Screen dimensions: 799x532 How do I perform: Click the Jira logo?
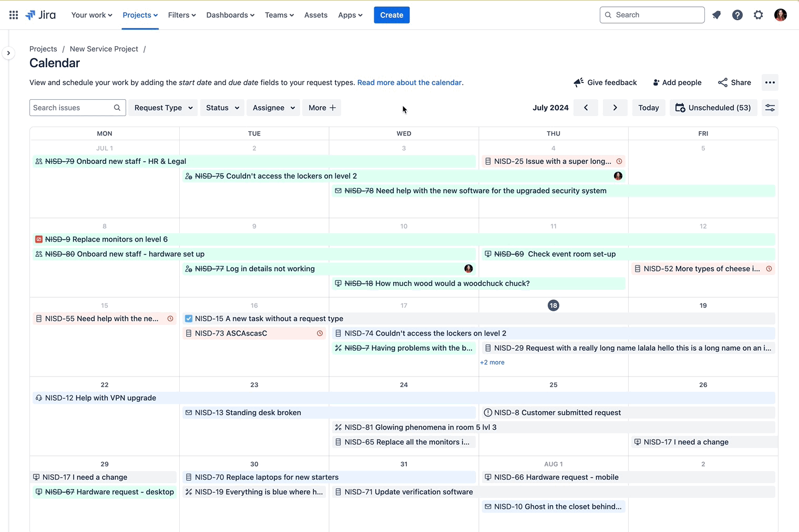[40, 15]
